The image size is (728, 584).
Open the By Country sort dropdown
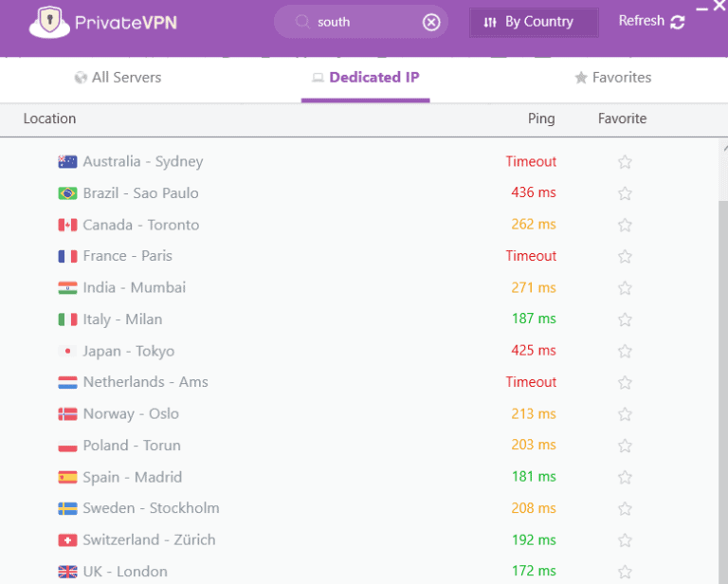[x=534, y=22]
